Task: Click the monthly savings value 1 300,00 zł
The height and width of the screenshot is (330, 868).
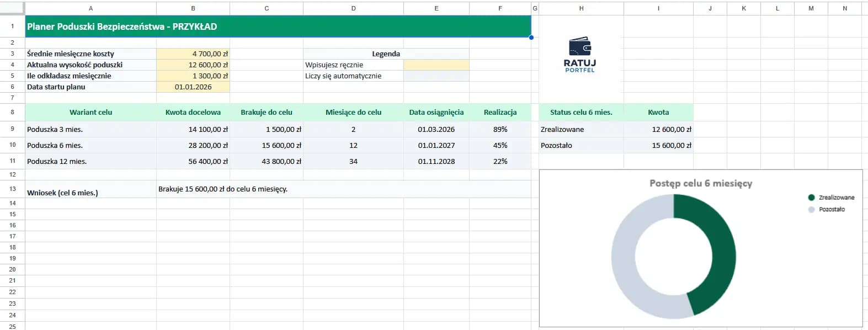Action: pyautogui.click(x=193, y=76)
